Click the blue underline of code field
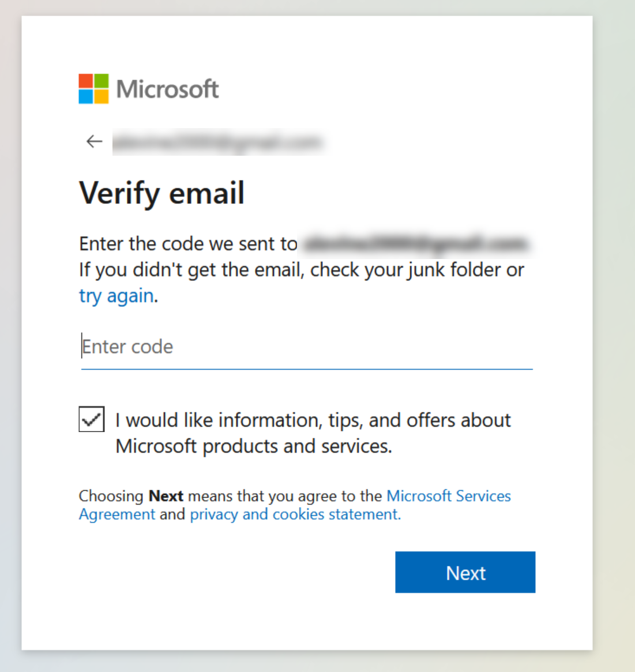 pyautogui.click(x=307, y=369)
